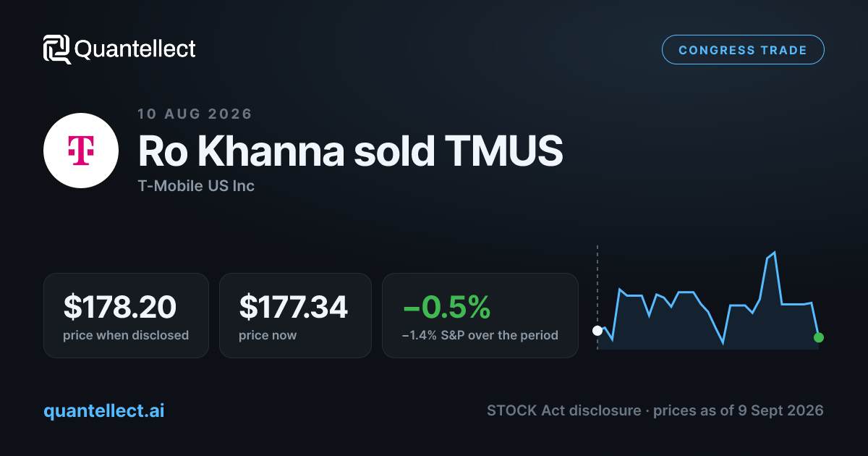The image size is (868, 456).
Task: Click the 10 AUG 2026 date label
Action: click(195, 114)
